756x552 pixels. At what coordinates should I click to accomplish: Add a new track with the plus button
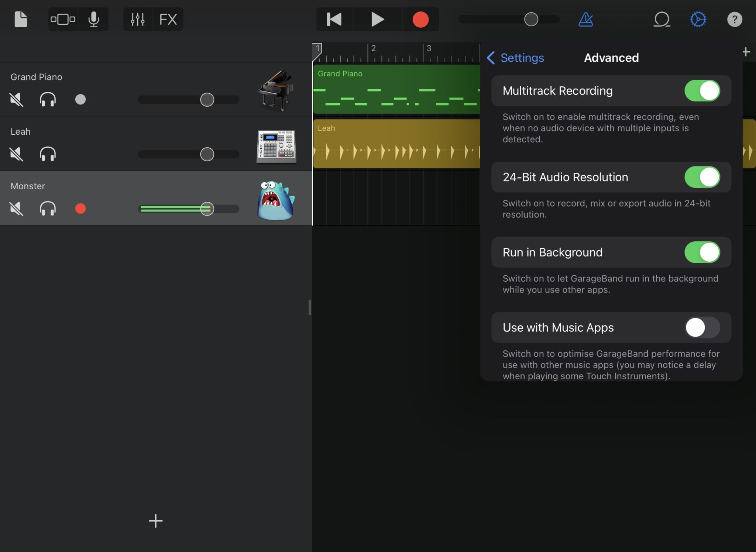pyautogui.click(x=156, y=521)
